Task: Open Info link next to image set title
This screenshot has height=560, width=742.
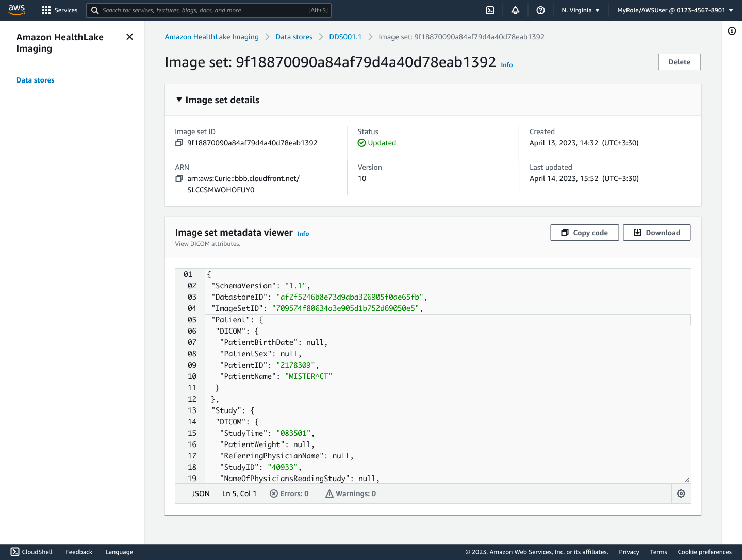Action: coord(507,65)
